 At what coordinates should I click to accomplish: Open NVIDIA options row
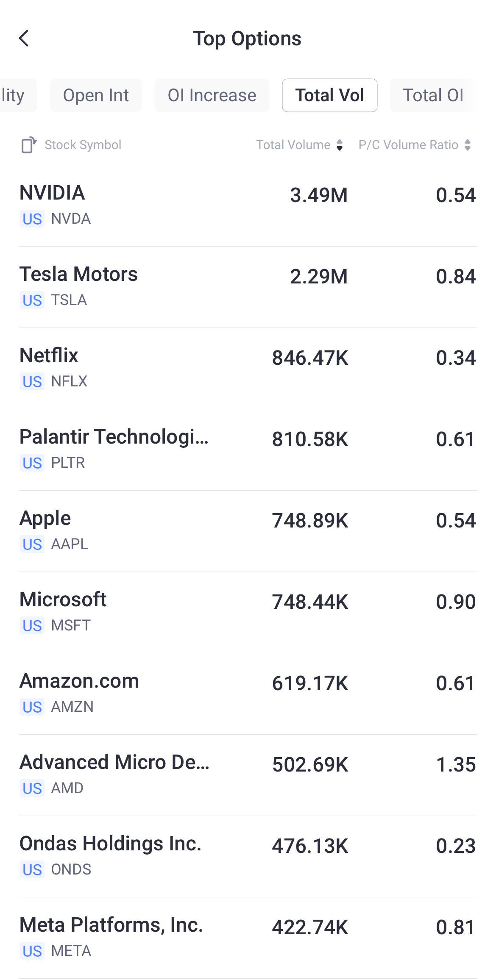click(x=248, y=205)
